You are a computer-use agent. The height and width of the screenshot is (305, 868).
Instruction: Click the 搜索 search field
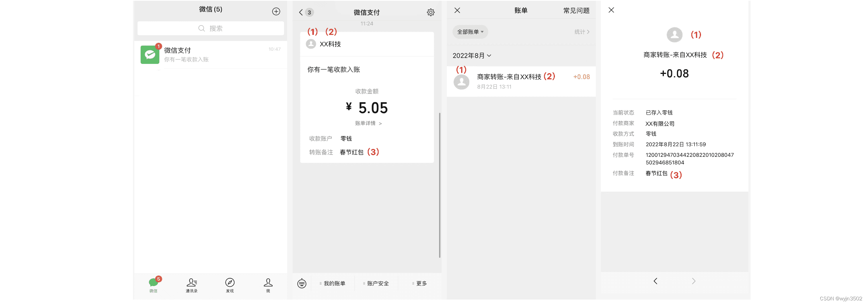[x=210, y=28]
